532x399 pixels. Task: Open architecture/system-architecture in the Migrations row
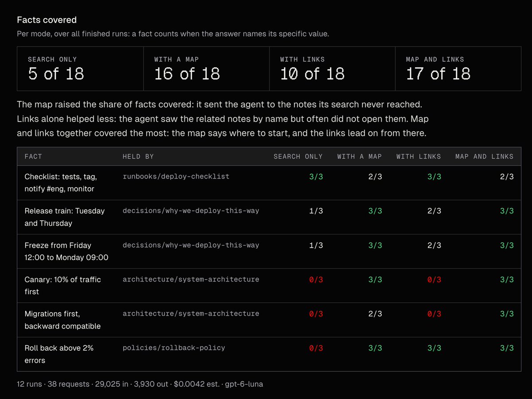(x=191, y=313)
